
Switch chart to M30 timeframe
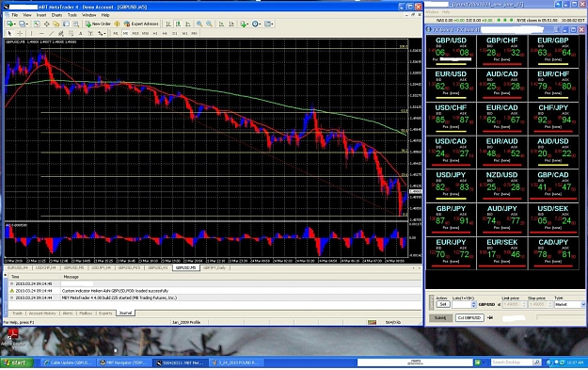145,33
